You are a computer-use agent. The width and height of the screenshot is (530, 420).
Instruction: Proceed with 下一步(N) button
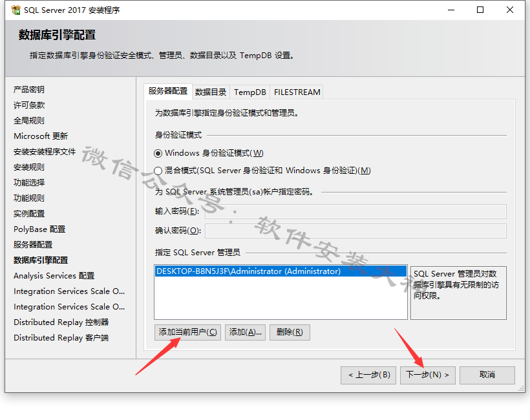(428, 375)
